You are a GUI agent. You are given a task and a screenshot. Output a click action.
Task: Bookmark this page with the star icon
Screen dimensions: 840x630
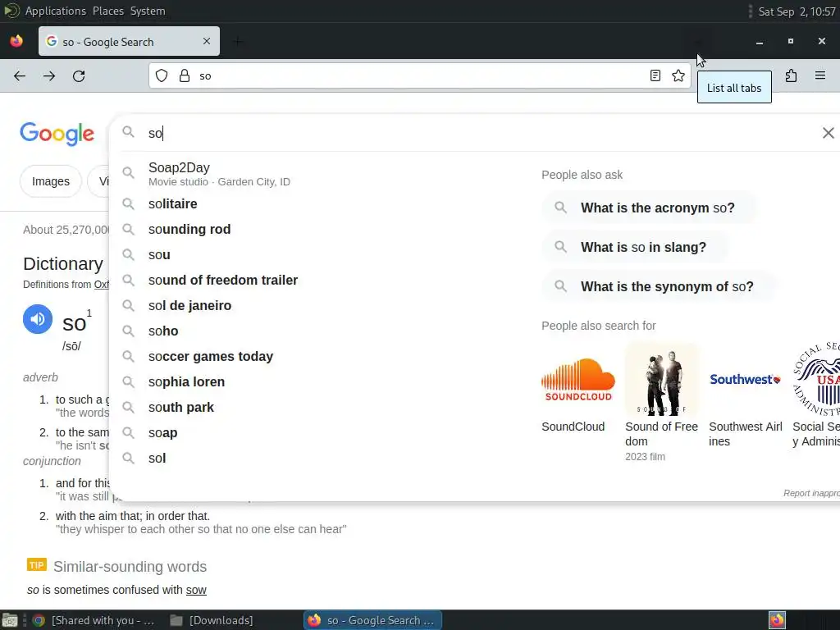tap(678, 76)
